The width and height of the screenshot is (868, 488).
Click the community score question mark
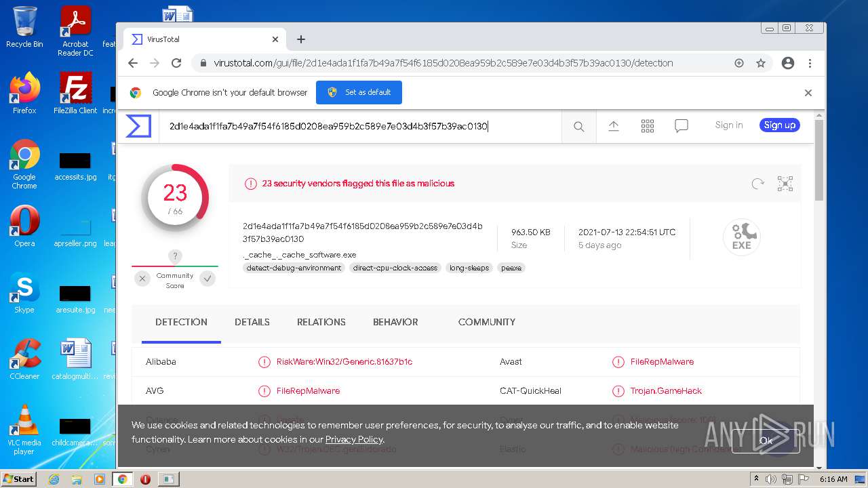coord(175,256)
